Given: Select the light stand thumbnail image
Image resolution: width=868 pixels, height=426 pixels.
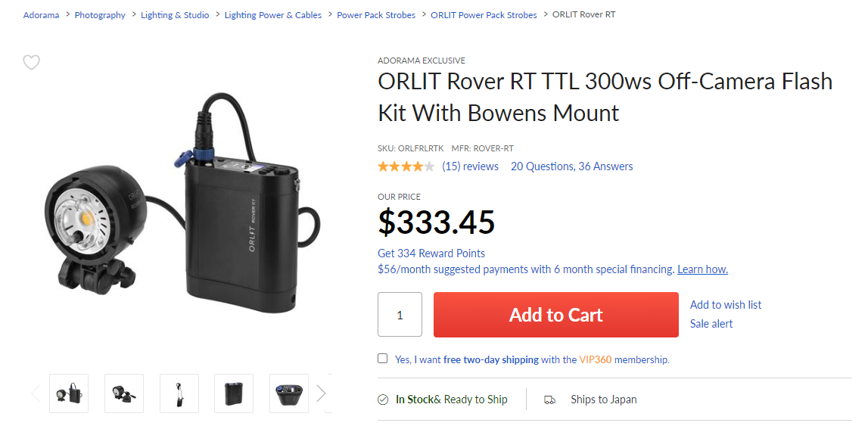Looking at the screenshot, I should pos(179,393).
